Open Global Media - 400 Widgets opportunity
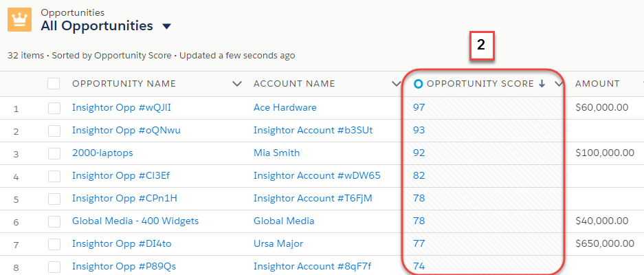Screen dimensions: 644x275 tap(135, 221)
